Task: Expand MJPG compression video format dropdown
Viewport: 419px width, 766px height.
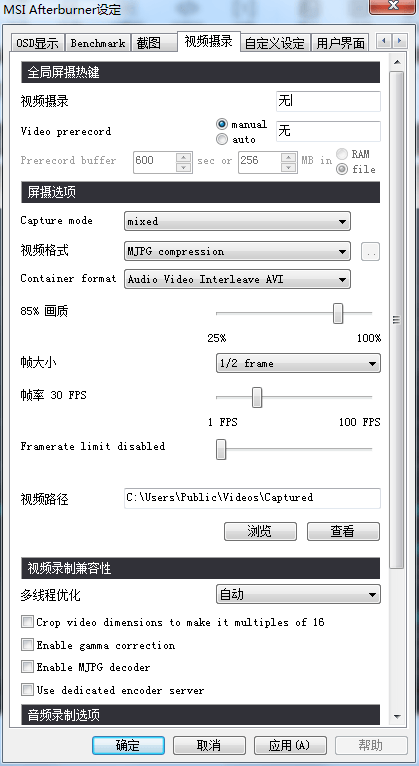Action: (x=237, y=252)
